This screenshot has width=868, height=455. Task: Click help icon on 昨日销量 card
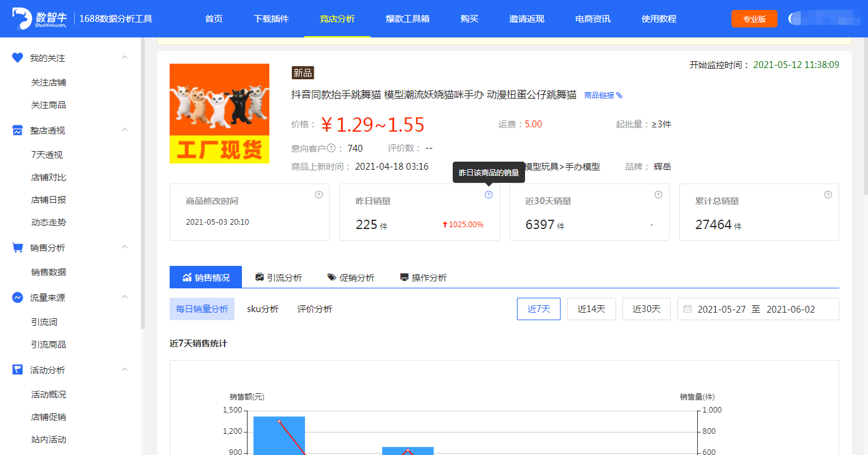click(488, 195)
